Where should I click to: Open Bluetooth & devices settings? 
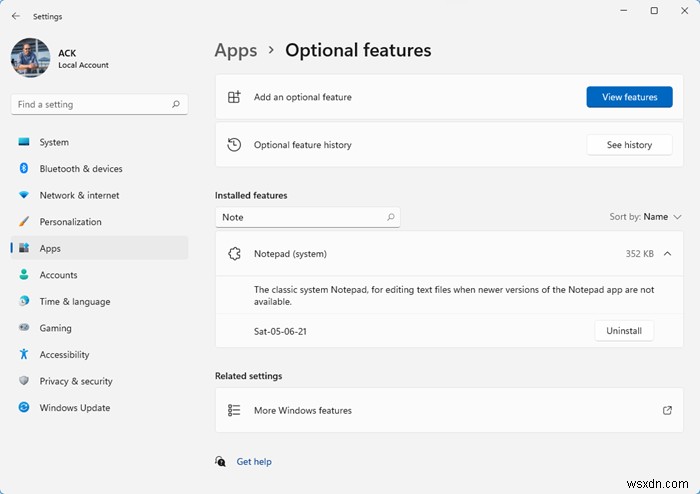pyautogui.click(x=80, y=169)
